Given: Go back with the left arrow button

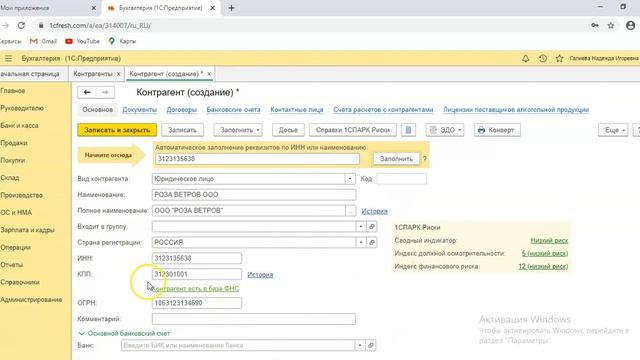Looking at the screenshot, I should pyautogui.click(x=87, y=92).
